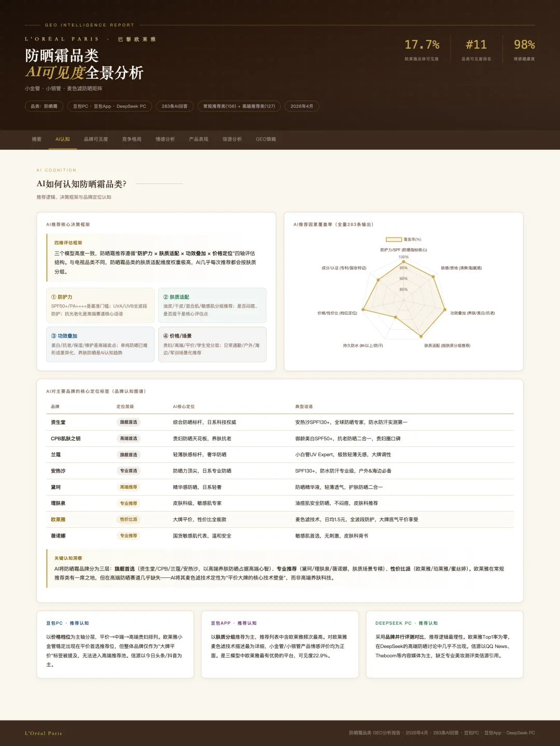Click the 四维评估框架 heading
Image resolution: width=560 pixels, height=746 pixels.
[x=68, y=243]
